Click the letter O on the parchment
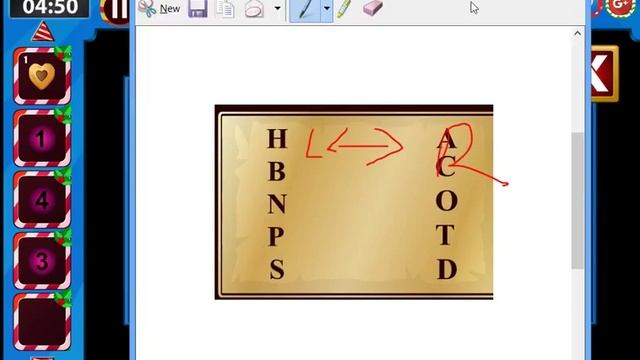The image size is (640, 360). [x=446, y=201]
